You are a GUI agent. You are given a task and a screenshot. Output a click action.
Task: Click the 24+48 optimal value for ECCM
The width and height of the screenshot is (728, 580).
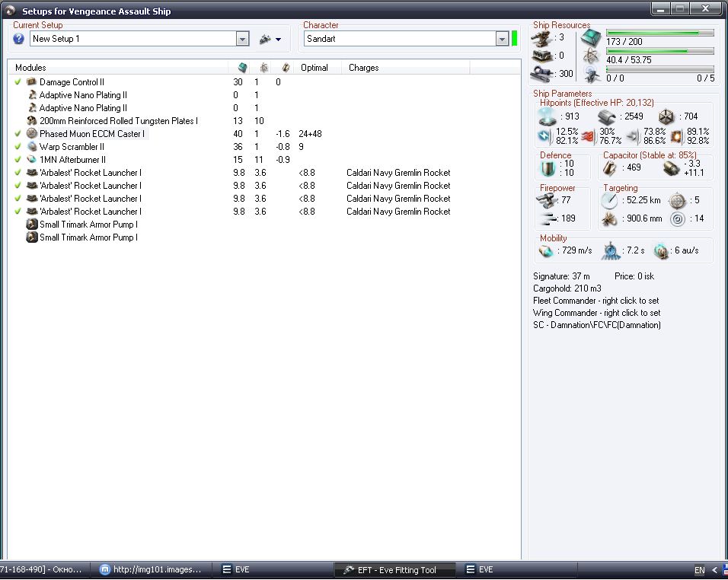[x=310, y=134]
